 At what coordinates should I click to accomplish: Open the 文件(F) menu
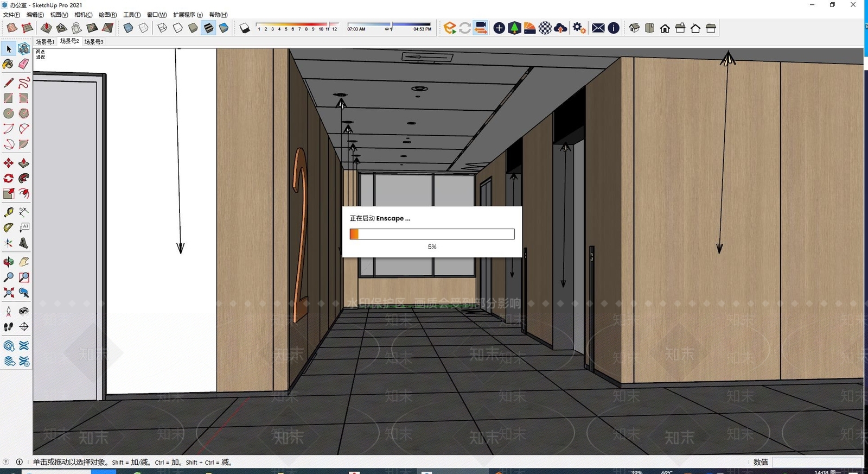pyautogui.click(x=11, y=15)
